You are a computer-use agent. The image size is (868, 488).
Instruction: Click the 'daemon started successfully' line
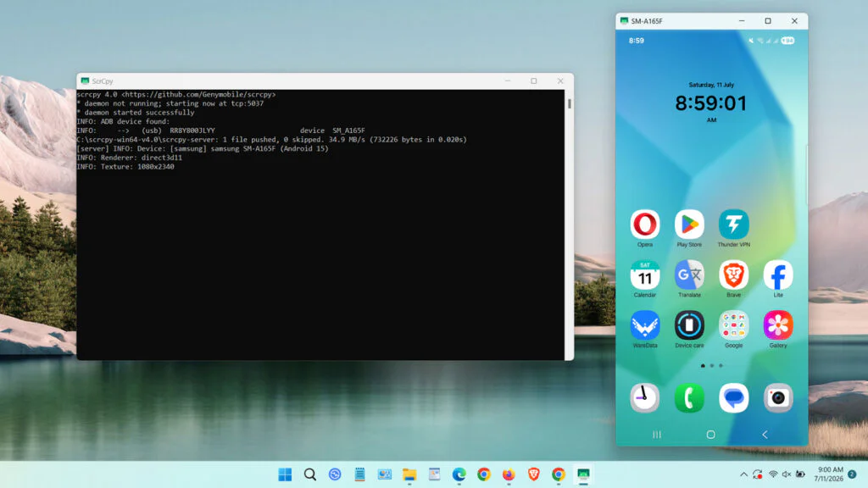(136, 113)
